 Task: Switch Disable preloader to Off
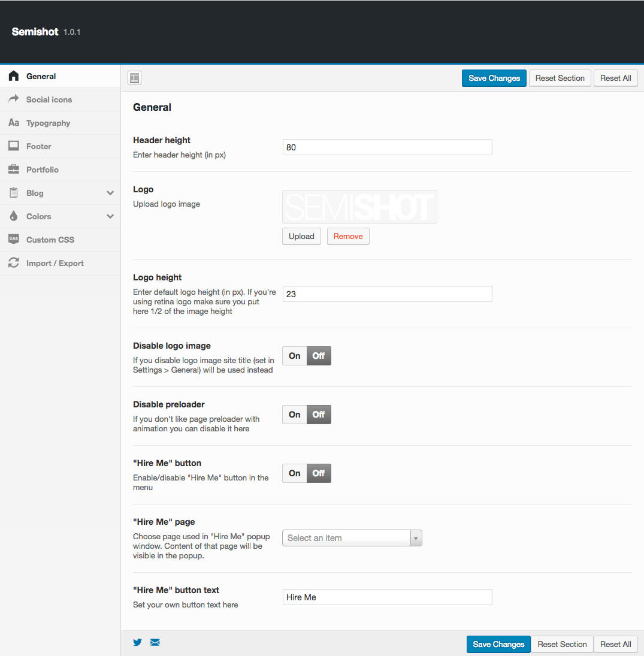tap(319, 415)
